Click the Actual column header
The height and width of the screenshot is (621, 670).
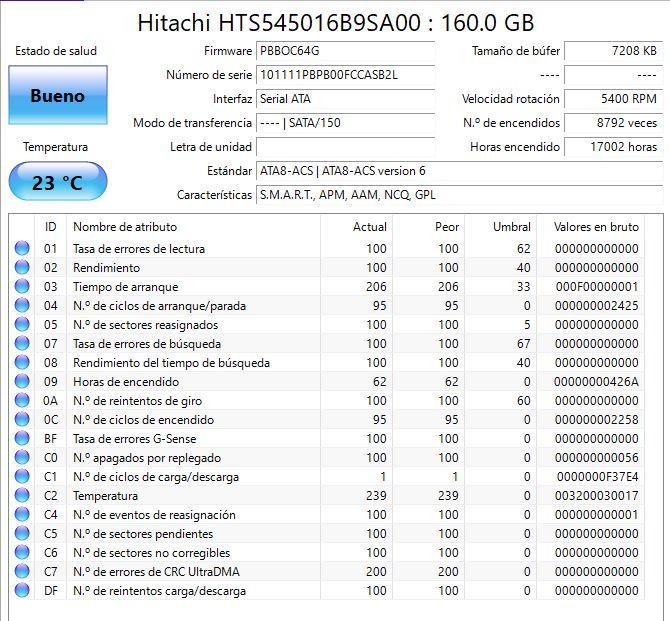click(356, 227)
